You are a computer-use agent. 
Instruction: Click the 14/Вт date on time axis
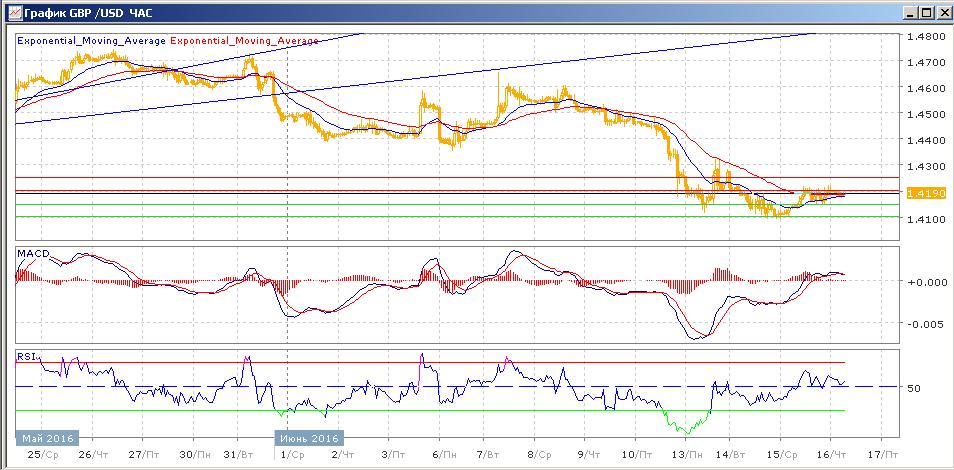pos(730,454)
